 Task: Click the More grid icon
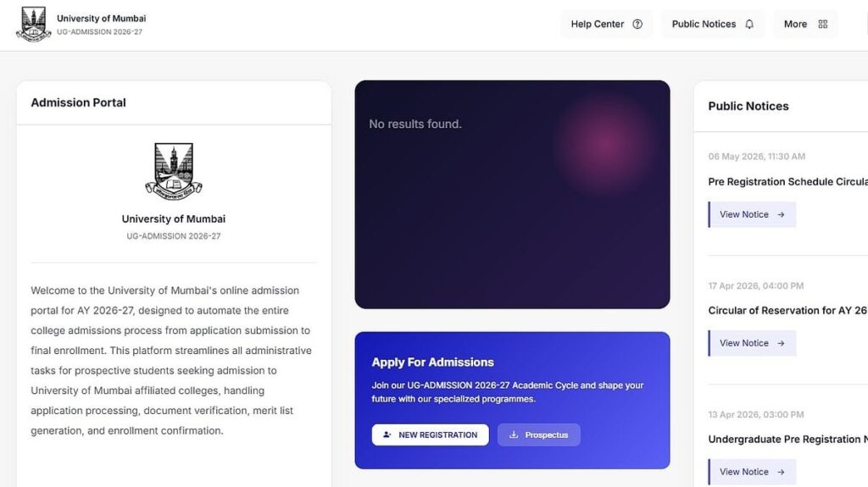click(x=823, y=25)
